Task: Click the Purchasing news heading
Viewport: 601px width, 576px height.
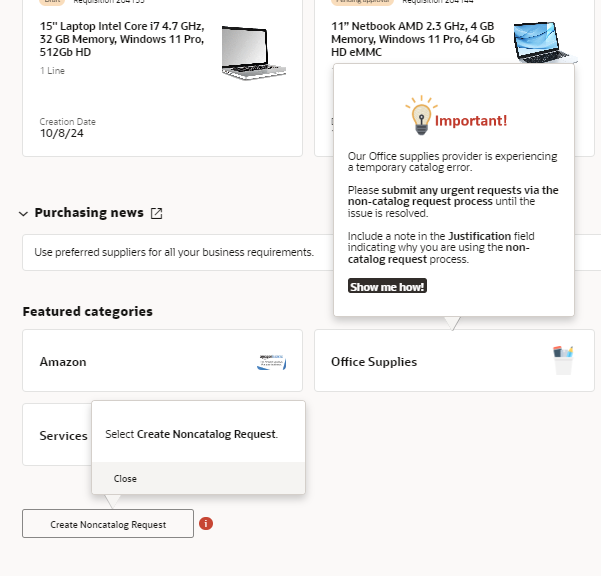Action: point(89,213)
